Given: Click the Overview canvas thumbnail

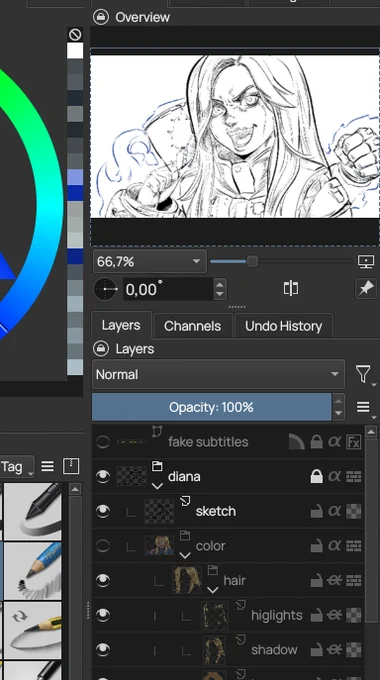Looking at the screenshot, I should click(235, 136).
